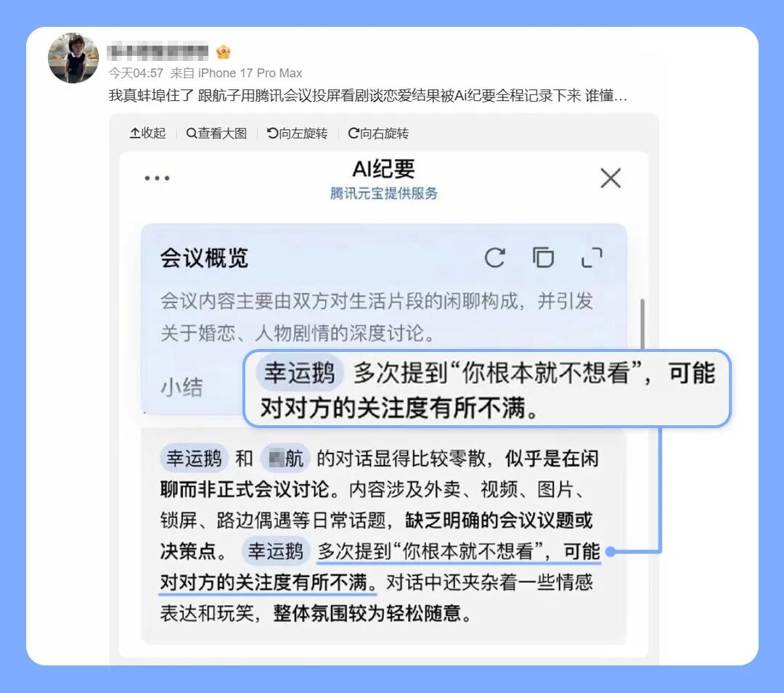
Task: Click the 幸运鹅 tag in callout box
Action: 300,373
